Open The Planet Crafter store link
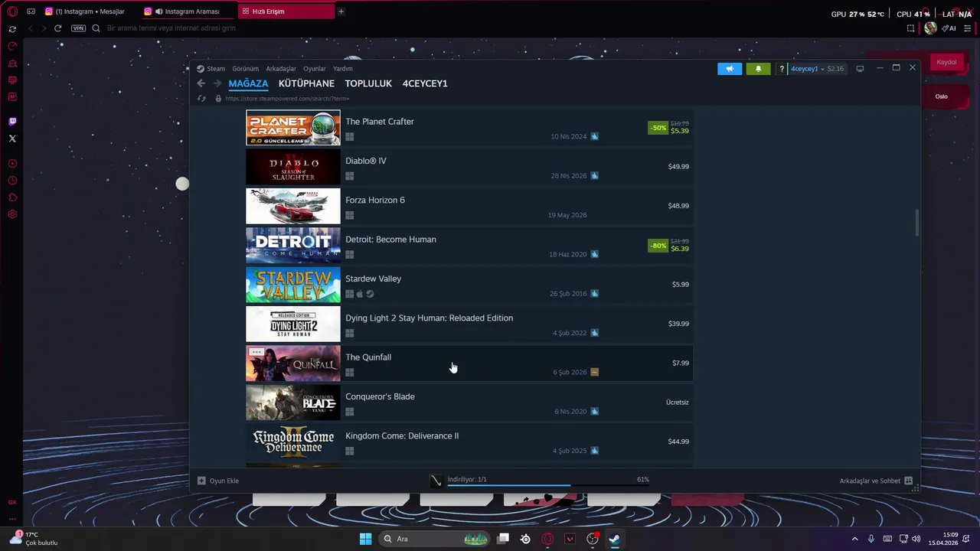Screen dimensions: 980x551 tap(380, 122)
